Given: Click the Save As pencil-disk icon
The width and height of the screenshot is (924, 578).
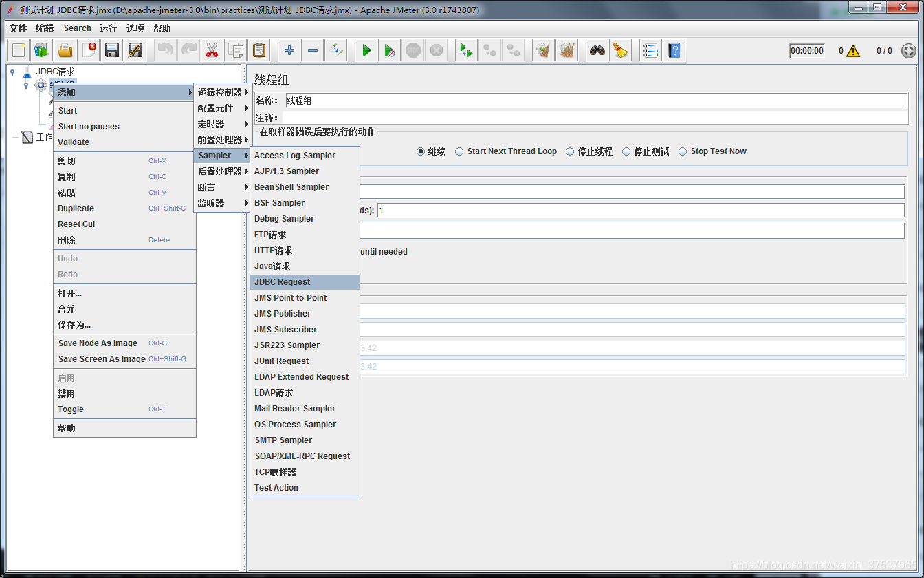Looking at the screenshot, I should 135,50.
